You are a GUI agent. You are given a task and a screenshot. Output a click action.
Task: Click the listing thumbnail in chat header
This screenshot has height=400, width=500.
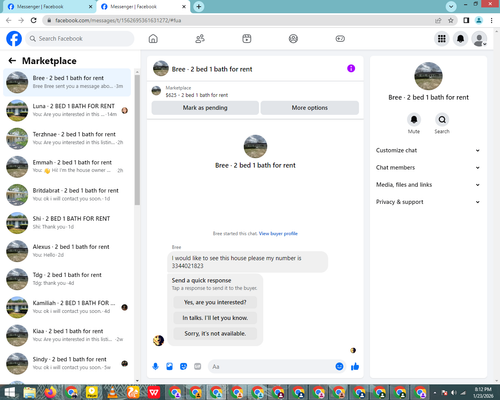(x=161, y=69)
